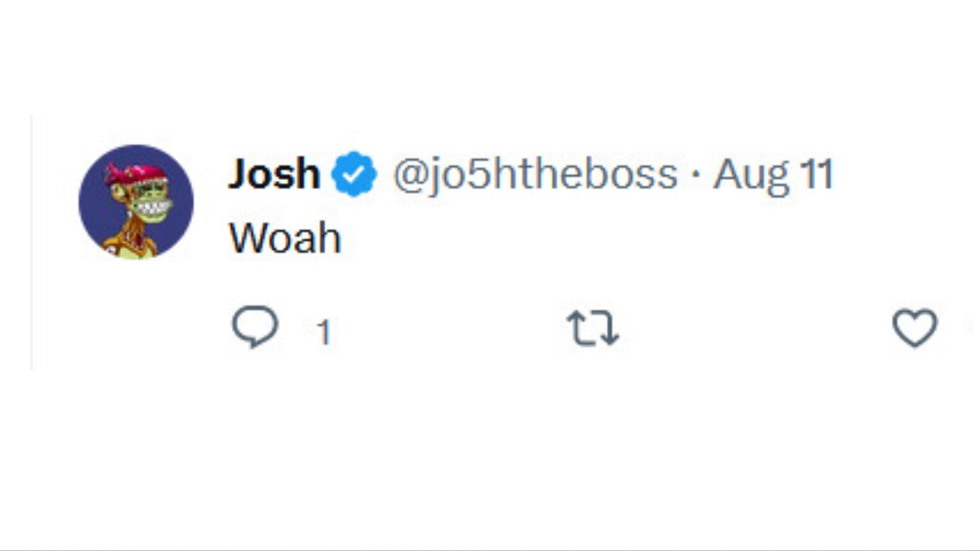
Task: Open Josh's zombie ape profile picture
Action: tap(136, 202)
